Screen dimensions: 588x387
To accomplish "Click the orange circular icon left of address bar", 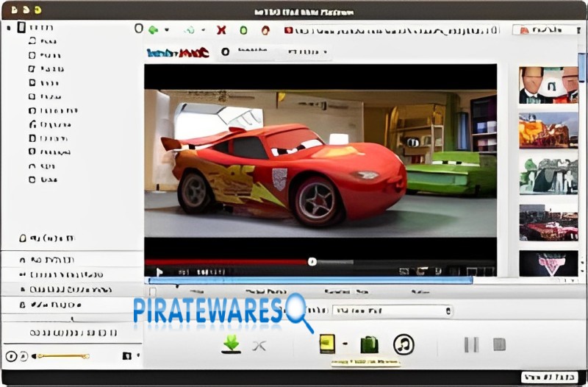I will click(265, 30).
